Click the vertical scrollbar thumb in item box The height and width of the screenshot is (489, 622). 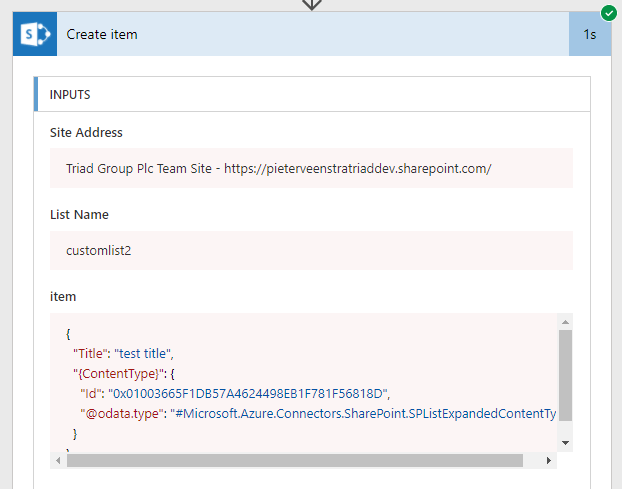[x=565, y=375]
